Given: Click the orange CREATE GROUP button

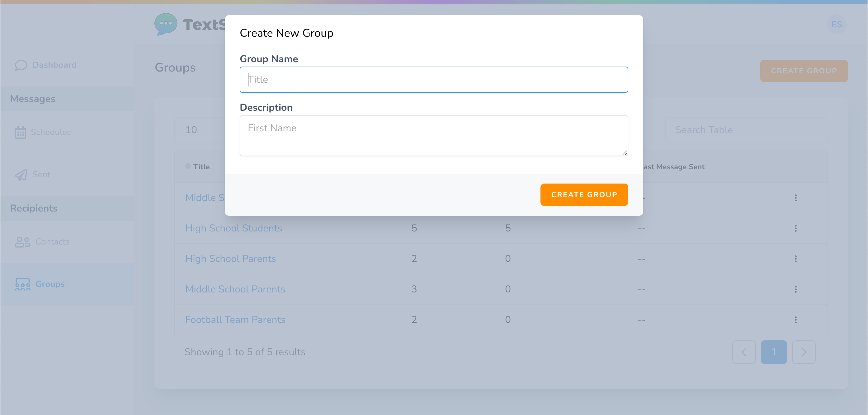Looking at the screenshot, I should (584, 194).
